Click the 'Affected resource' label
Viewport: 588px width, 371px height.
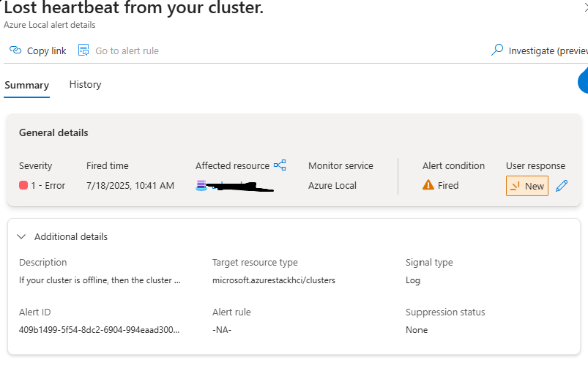coord(233,165)
